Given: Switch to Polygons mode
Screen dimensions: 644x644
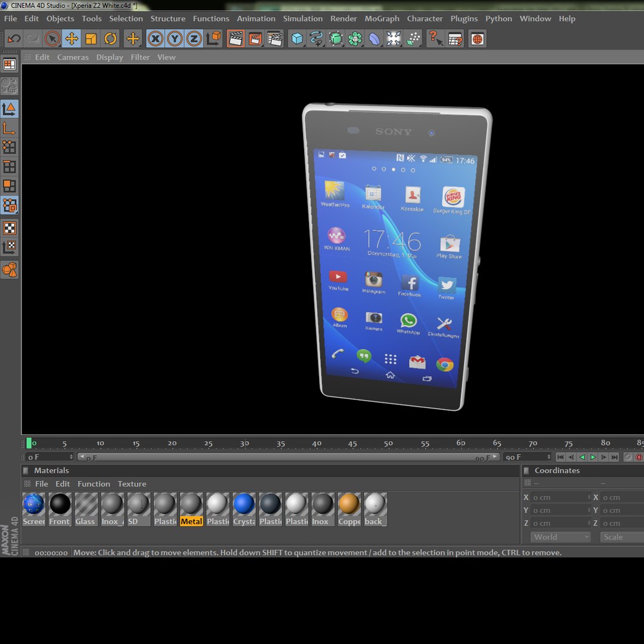Looking at the screenshot, I should (10, 185).
